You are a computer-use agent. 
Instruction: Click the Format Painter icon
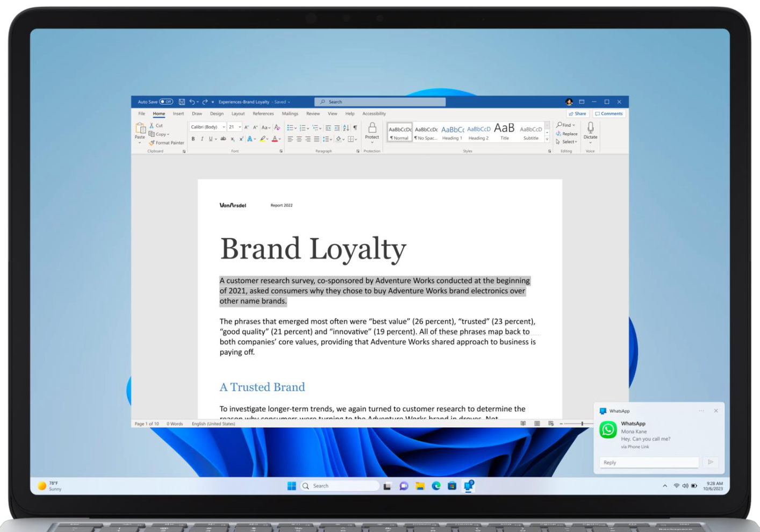tap(152, 143)
